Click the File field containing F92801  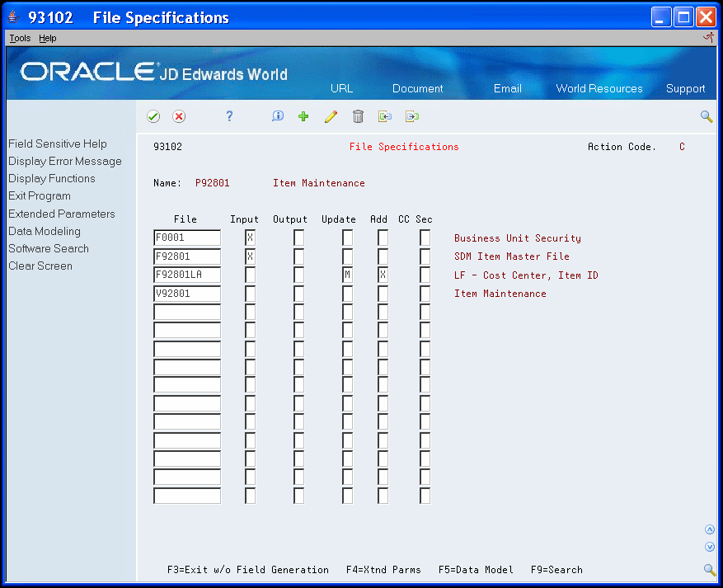point(187,256)
